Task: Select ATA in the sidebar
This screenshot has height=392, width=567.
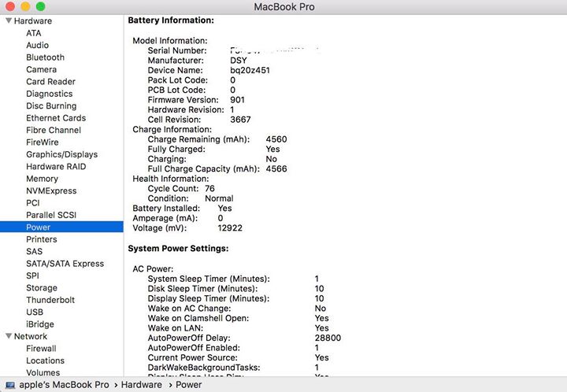Action: (34, 33)
